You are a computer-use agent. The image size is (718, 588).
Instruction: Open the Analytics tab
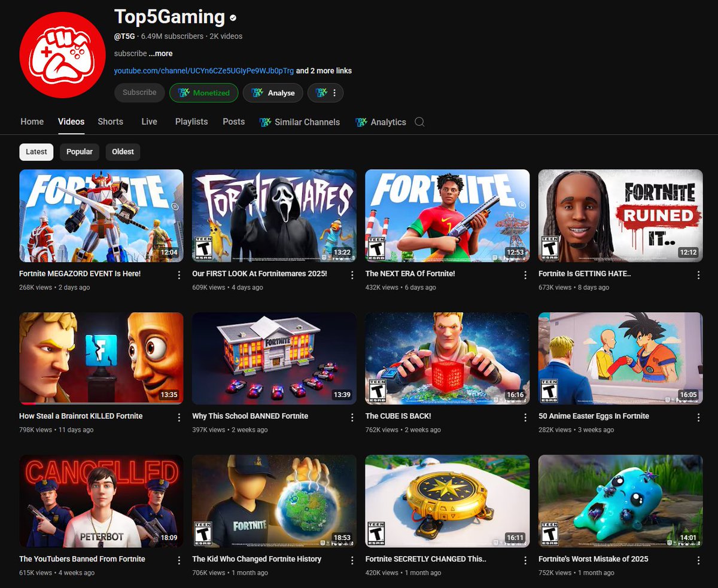(381, 122)
